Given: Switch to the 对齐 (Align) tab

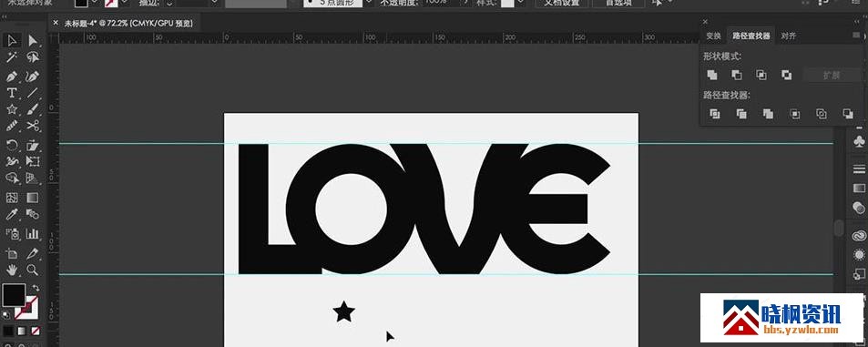Looking at the screenshot, I should pyautogui.click(x=788, y=36).
